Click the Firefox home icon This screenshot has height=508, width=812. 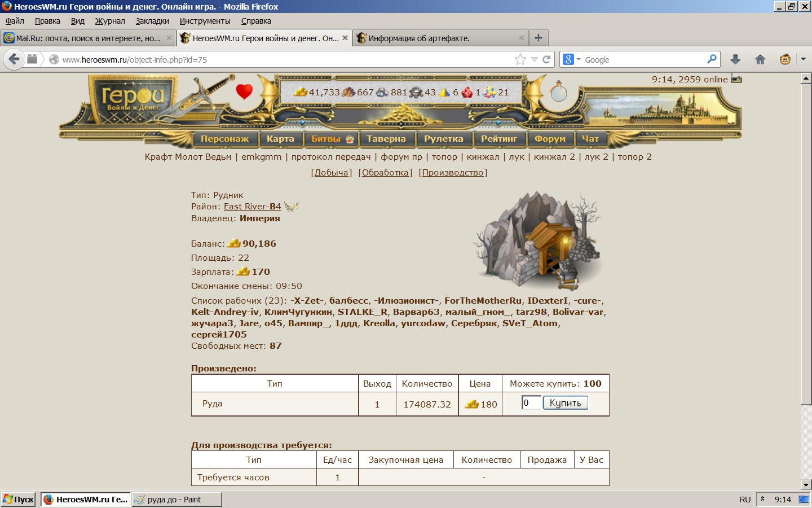[760, 59]
